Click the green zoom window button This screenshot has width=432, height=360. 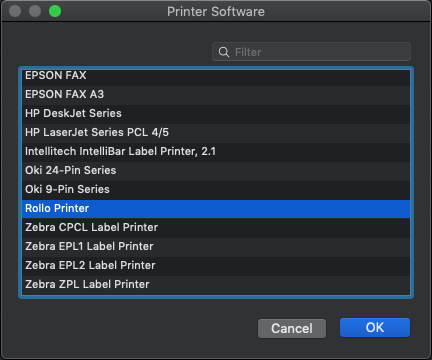tap(55, 11)
